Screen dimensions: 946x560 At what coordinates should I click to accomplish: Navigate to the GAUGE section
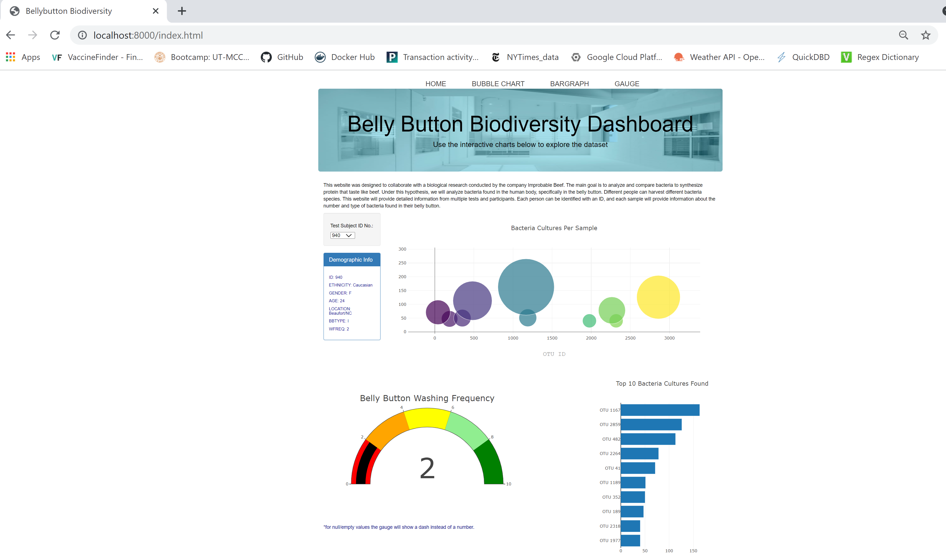click(627, 83)
